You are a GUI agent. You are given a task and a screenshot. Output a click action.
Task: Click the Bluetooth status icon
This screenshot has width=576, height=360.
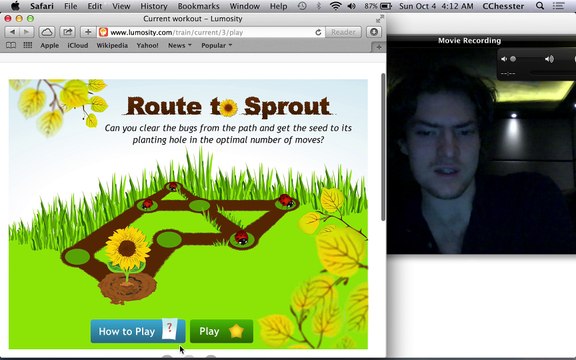319,6
